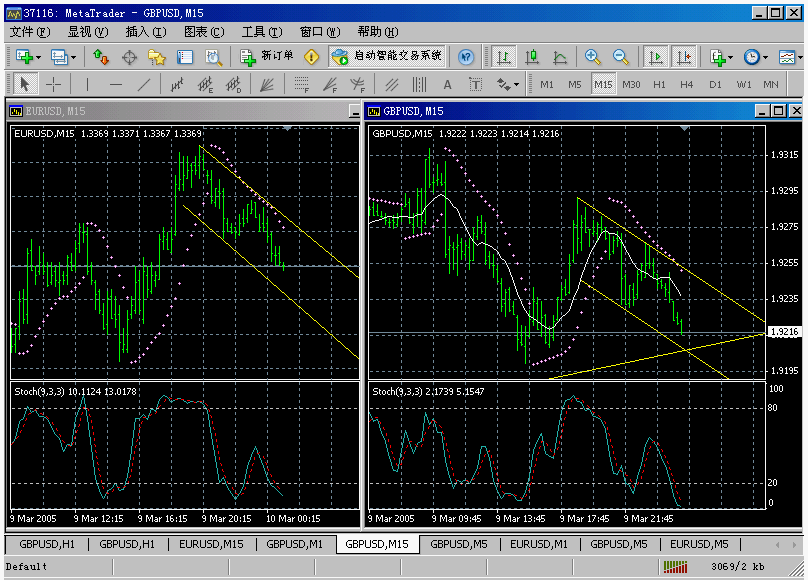808x580 pixels.
Task: Toggle chart shift from right edge
Action: point(684,57)
